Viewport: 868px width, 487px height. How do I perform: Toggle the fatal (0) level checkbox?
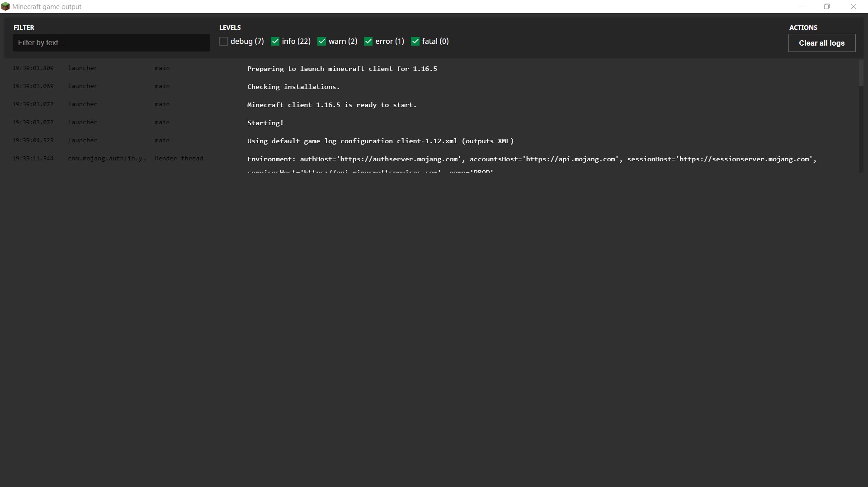pyautogui.click(x=415, y=42)
